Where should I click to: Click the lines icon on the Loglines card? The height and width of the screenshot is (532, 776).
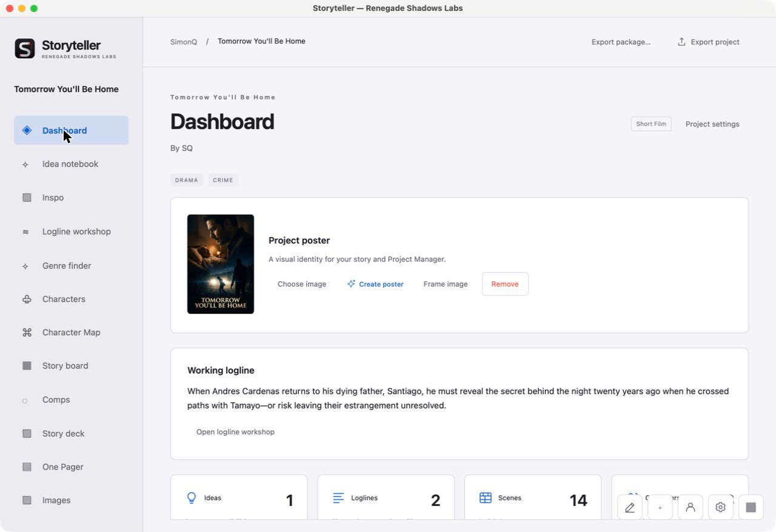338,498
